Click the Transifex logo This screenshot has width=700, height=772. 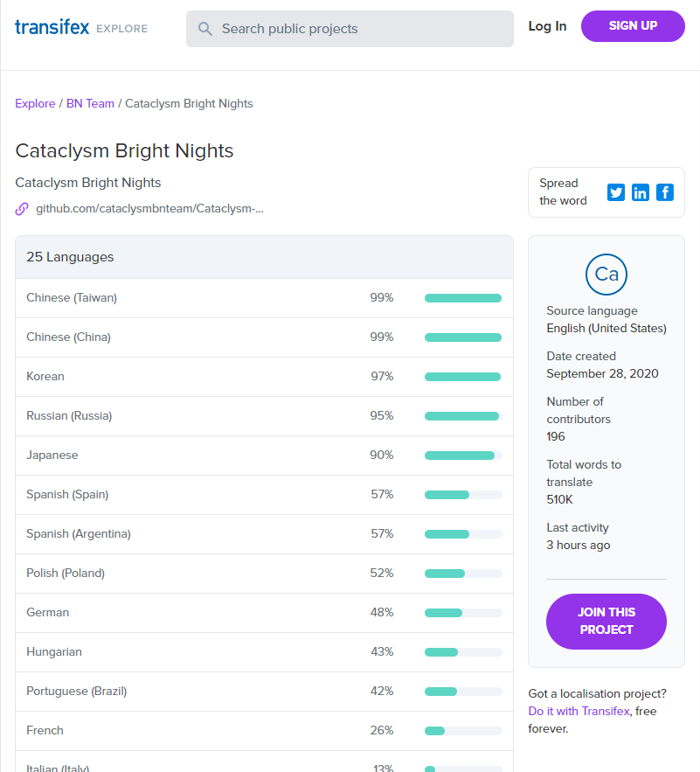(52, 27)
